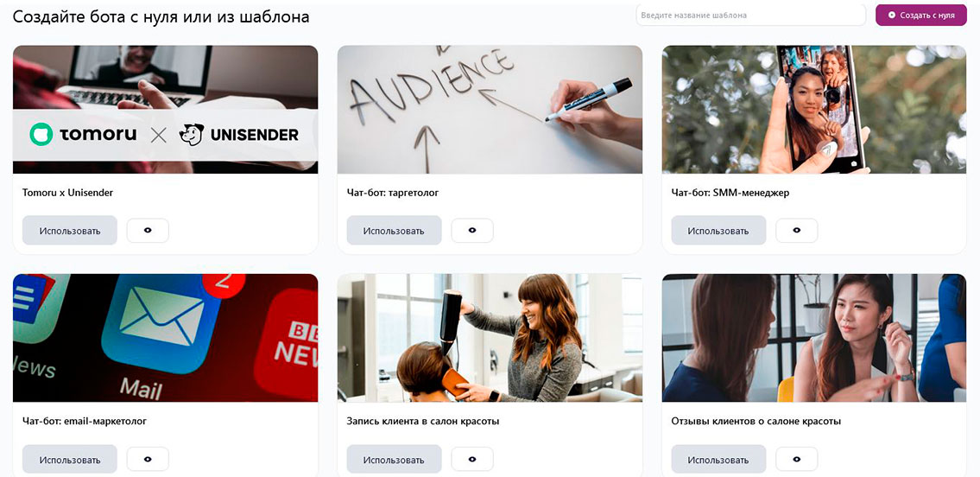Preview the Чат-бот: SMM-менеджер template (eye icon)
980x477 pixels.
[x=796, y=230]
